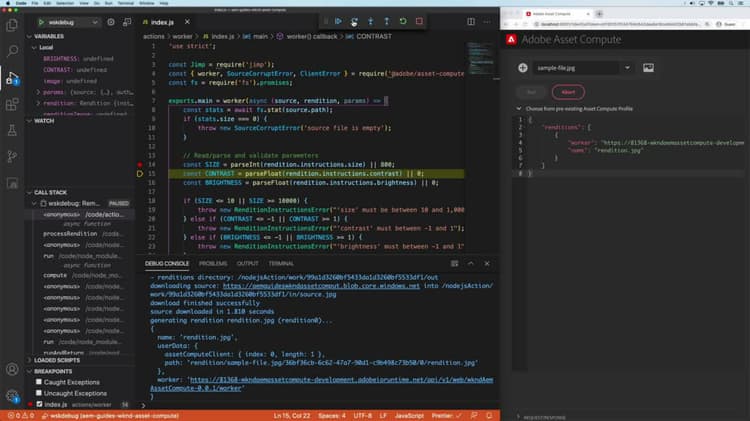Switch to the Output tab
The width and height of the screenshot is (750, 421).
coord(247,264)
